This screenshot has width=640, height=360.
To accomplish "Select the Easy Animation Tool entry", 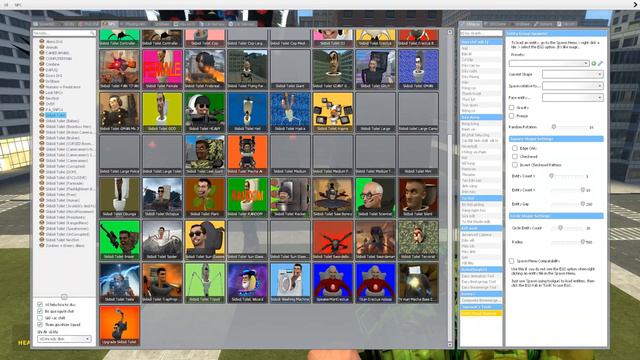I will coord(481,276).
